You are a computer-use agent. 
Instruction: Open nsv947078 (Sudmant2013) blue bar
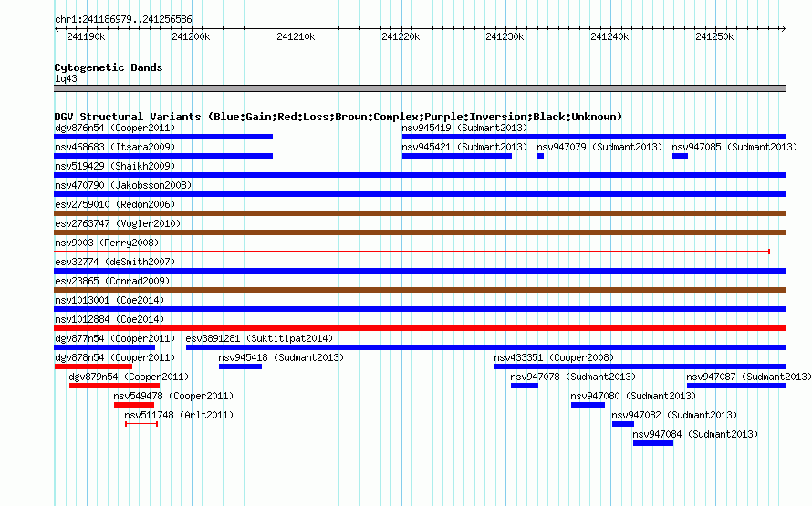524,386
